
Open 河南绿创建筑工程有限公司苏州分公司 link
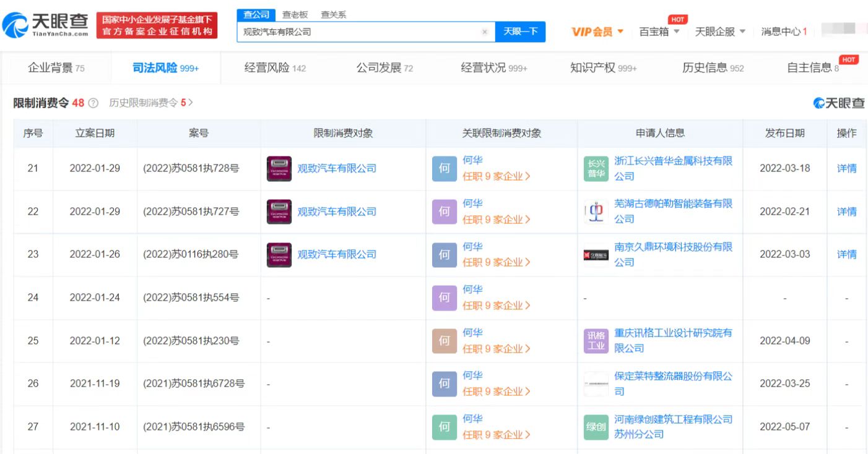(674, 427)
